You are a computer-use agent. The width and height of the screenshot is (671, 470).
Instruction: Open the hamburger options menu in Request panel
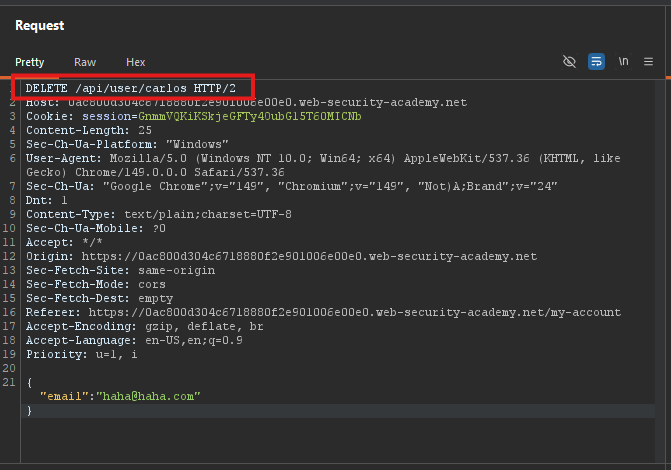tap(648, 62)
